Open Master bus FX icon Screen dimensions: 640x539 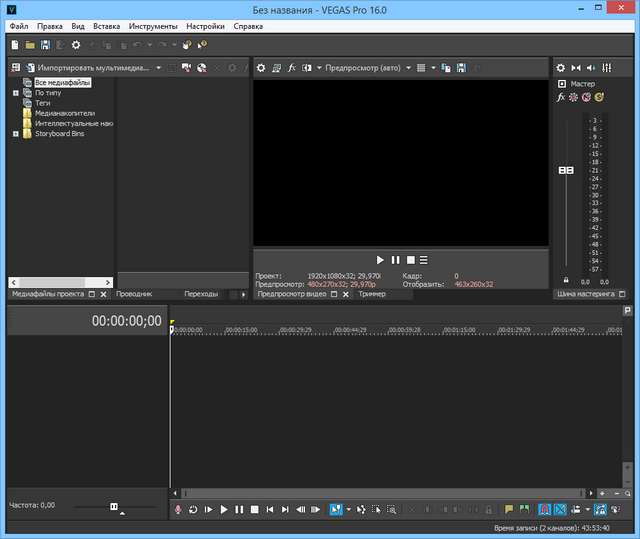561,97
